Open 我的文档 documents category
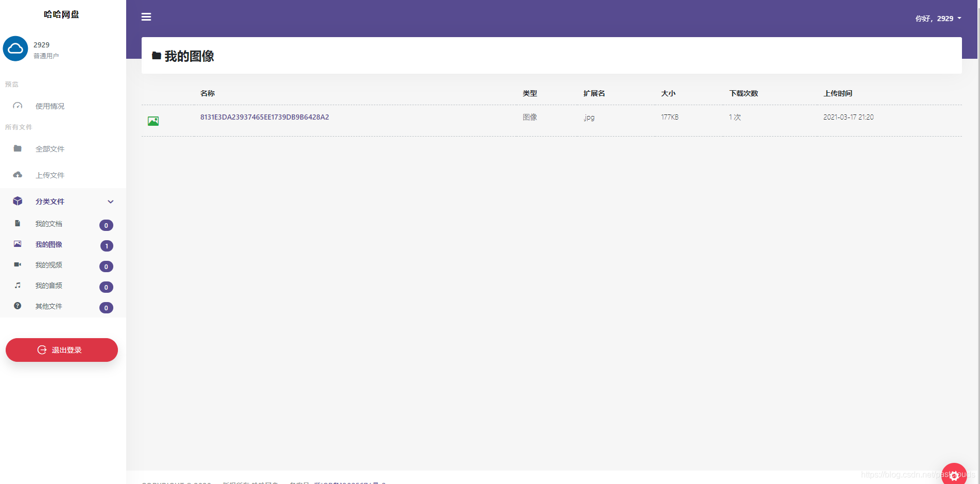The width and height of the screenshot is (980, 484). 49,224
